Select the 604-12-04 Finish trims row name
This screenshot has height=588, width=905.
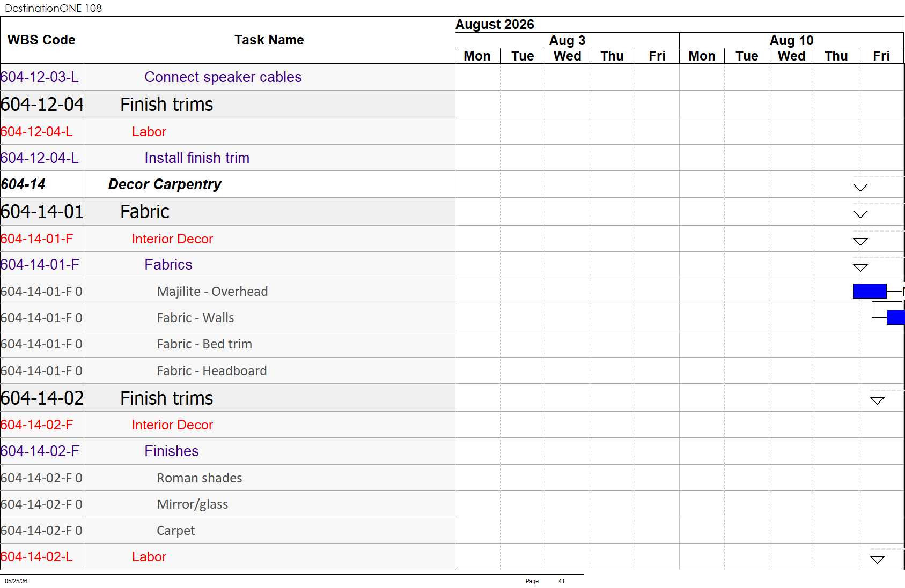pyautogui.click(x=167, y=105)
